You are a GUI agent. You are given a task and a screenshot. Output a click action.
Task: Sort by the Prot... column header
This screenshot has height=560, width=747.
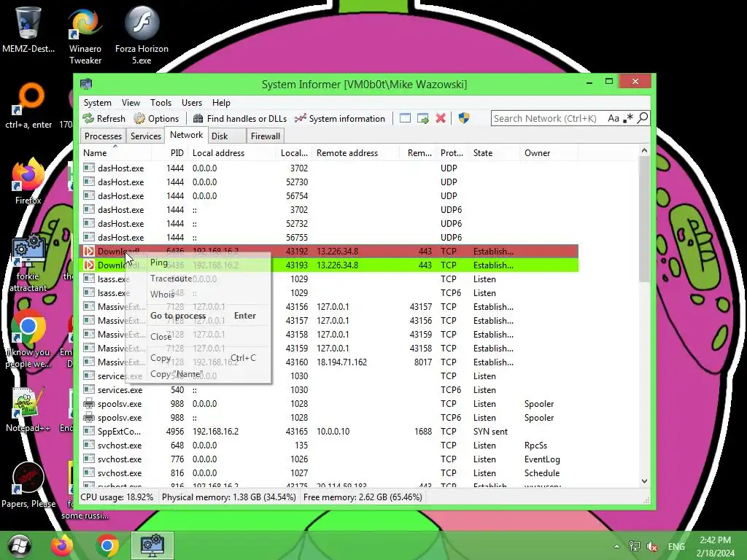pyautogui.click(x=452, y=153)
